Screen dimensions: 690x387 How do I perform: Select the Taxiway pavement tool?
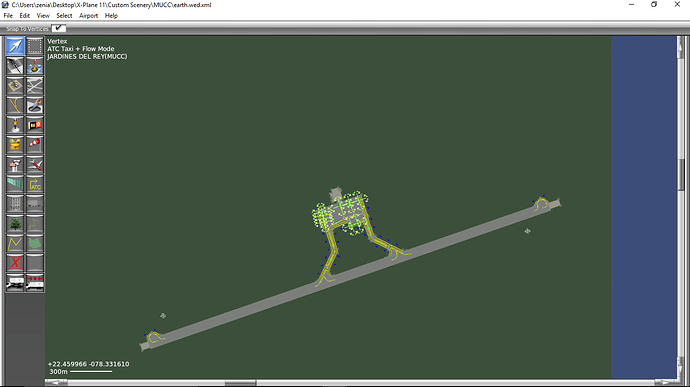pyautogui.click(x=35, y=86)
